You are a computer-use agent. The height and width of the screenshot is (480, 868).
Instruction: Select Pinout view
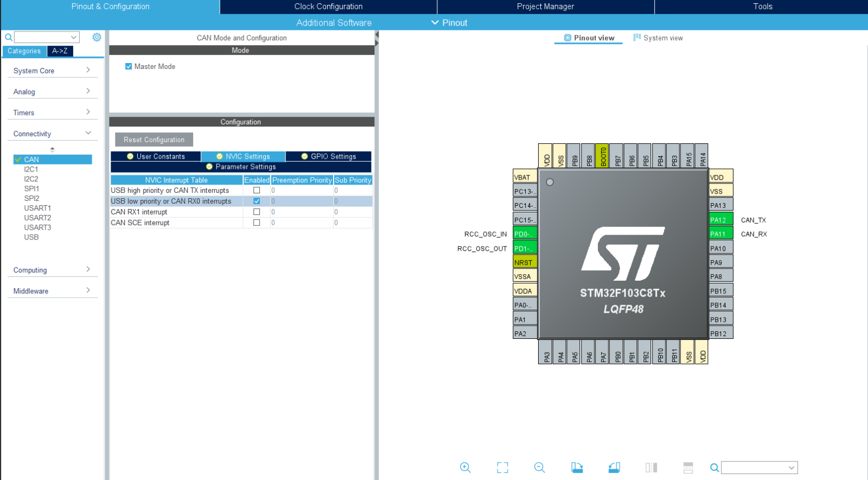point(589,38)
